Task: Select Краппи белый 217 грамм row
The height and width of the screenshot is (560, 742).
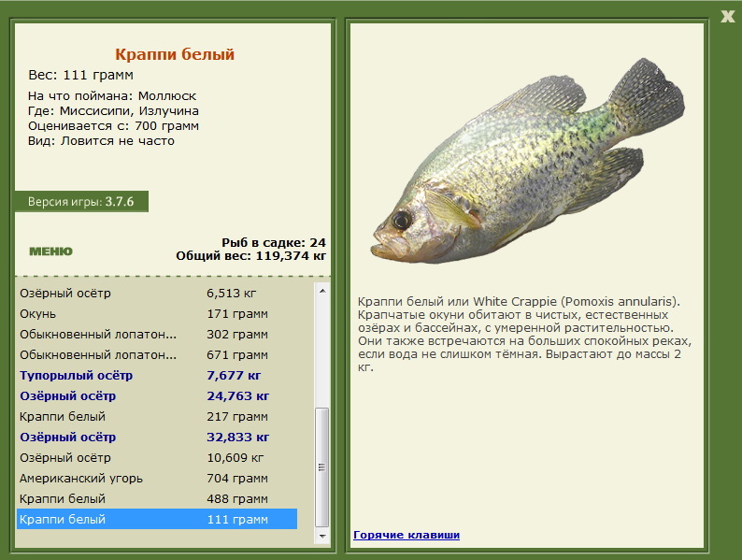Action: click(x=157, y=417)
